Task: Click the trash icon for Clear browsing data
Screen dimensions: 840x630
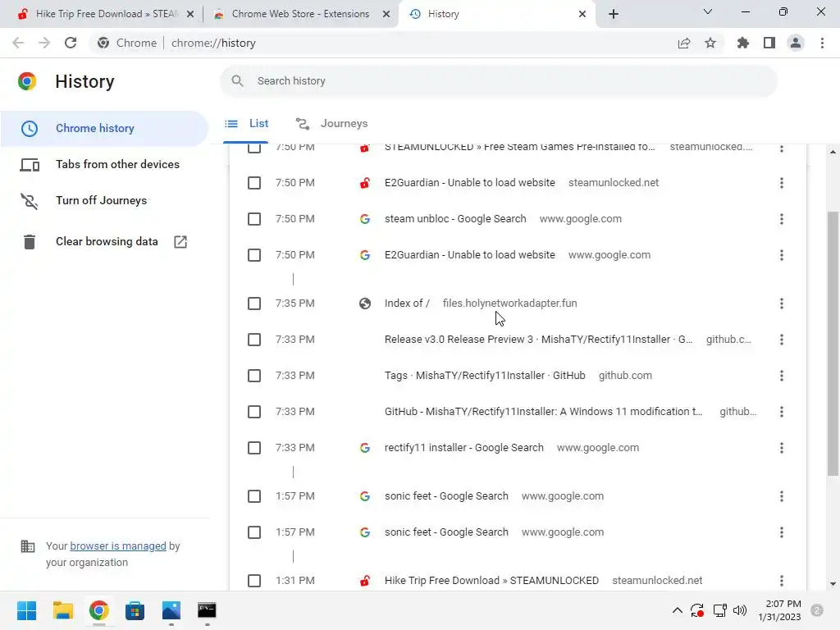Action: pos(30,242)
